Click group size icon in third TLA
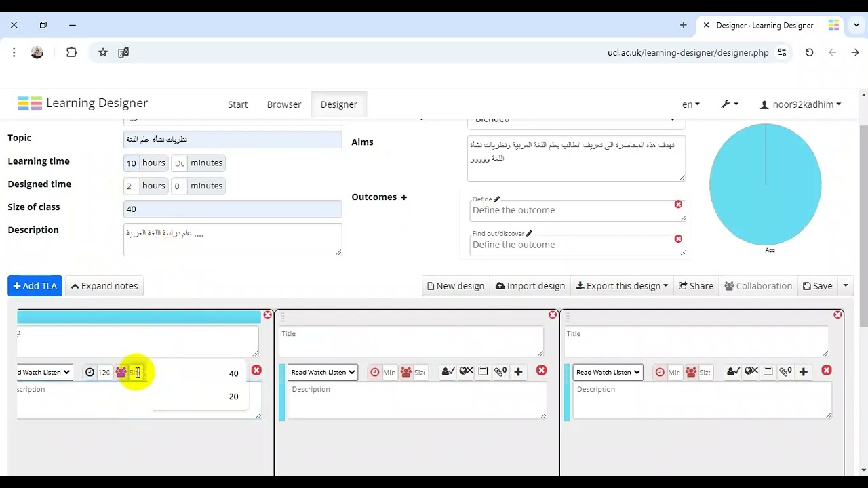868x488 pixels. tap(691, 372)
